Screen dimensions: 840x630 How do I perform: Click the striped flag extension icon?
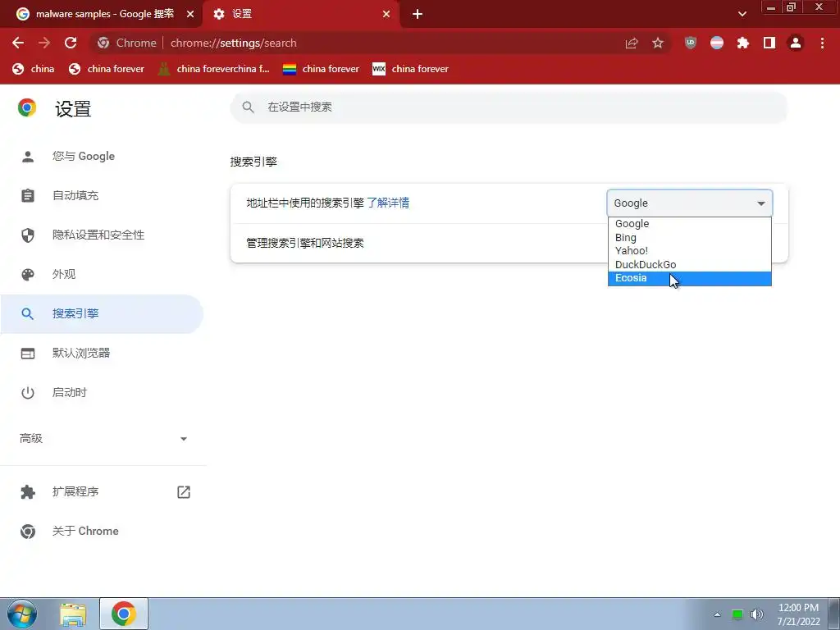[x=717, y=43]
